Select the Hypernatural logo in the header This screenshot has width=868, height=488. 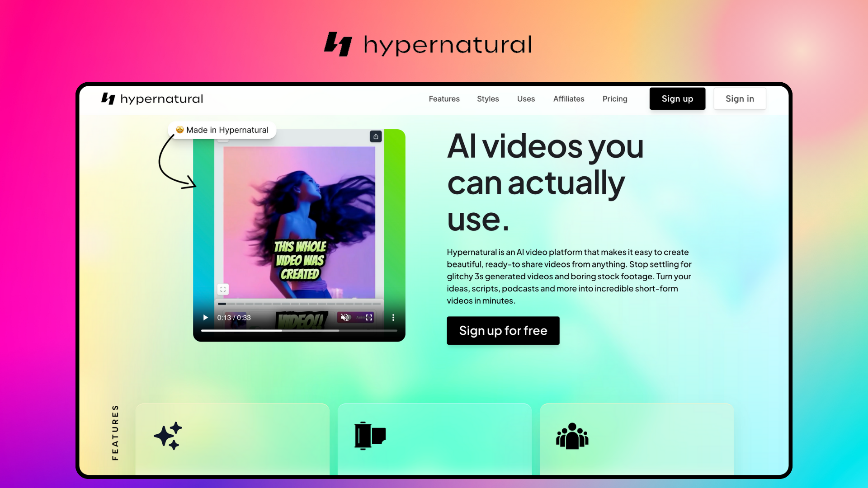[152, 99]
